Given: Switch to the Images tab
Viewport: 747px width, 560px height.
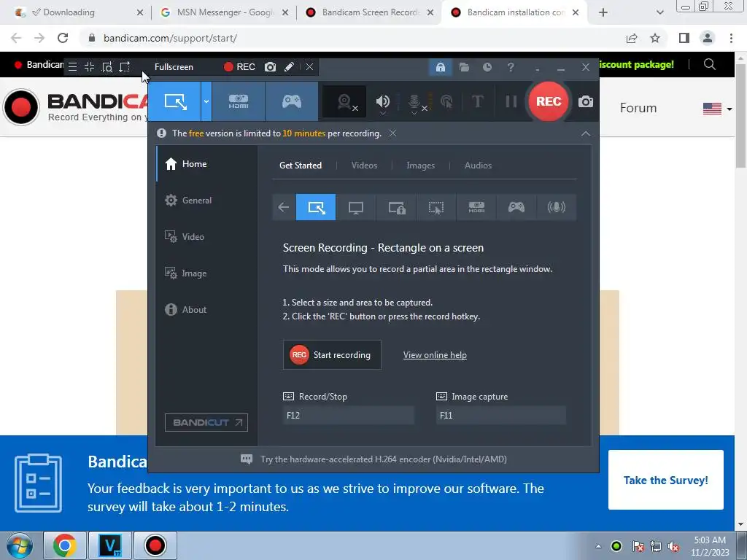Looking at the screenshot, I should click(x=420, y=166).
